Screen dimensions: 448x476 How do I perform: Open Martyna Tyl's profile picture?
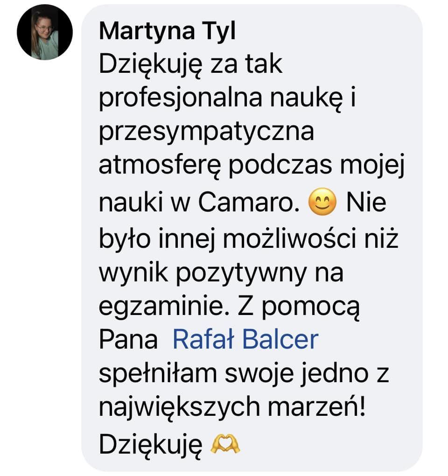point(45,32)
